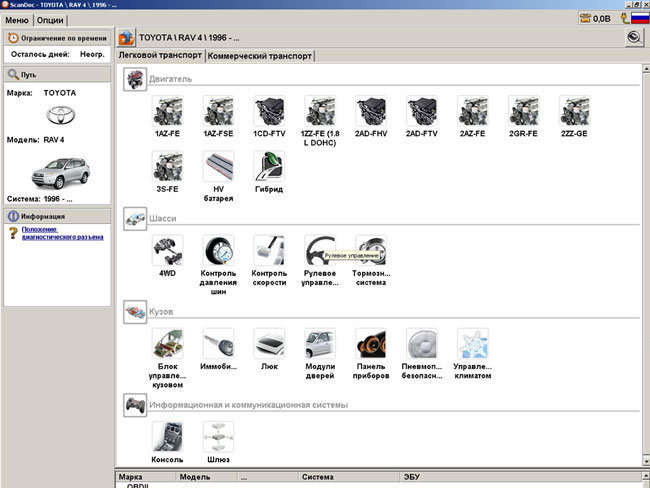Select the Консоль console icon
Image resolution: width=650 pixels, height=488 pixels.
click(x=167, y=435)
